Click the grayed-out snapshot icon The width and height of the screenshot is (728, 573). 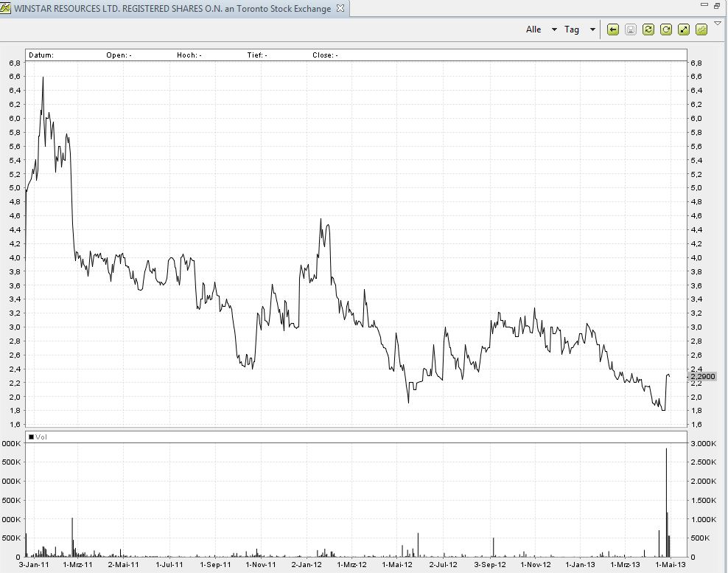point(630,29)
